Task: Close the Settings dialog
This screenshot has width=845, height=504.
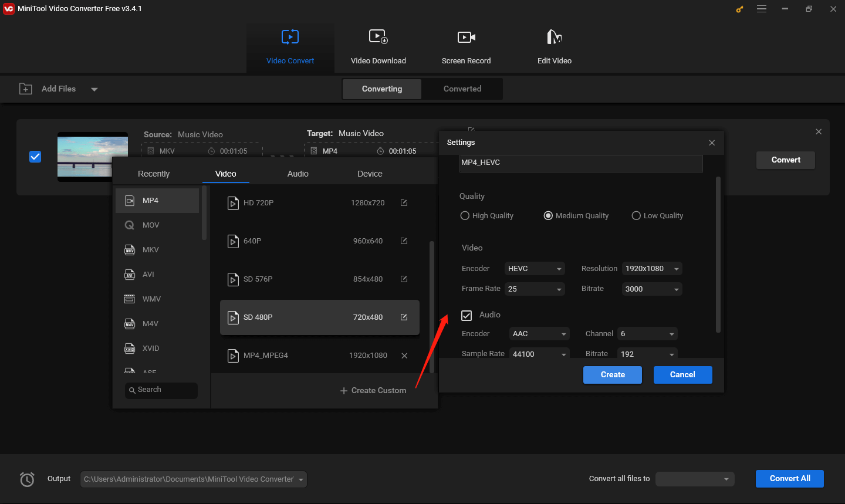Action: pyautogui.click(x=712, y=143)
